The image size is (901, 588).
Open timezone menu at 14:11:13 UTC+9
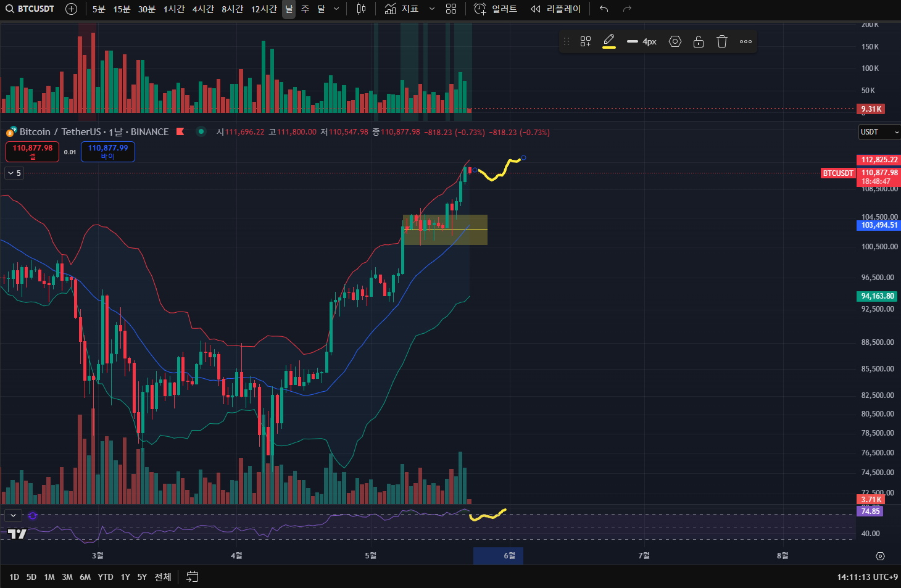point(867,577)
